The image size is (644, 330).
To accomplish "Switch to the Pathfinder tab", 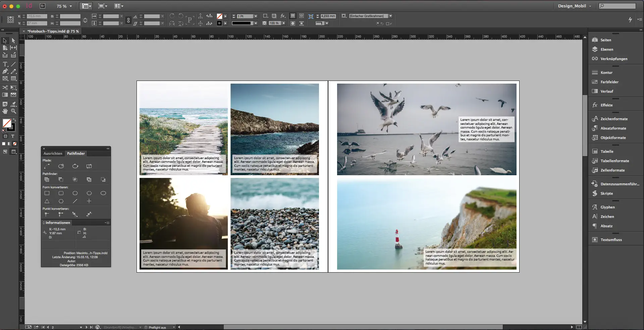I will [x=76, y=153].
